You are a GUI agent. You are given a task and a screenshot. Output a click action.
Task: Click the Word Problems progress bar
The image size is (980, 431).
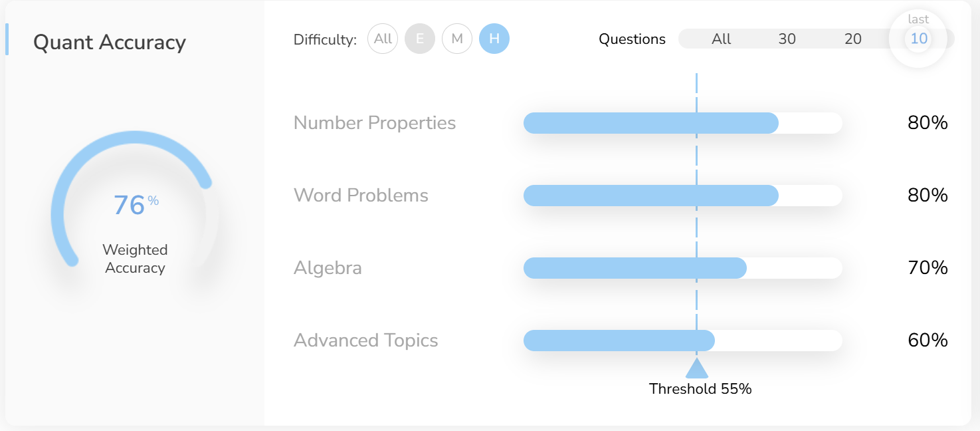(x=682, y=196)
